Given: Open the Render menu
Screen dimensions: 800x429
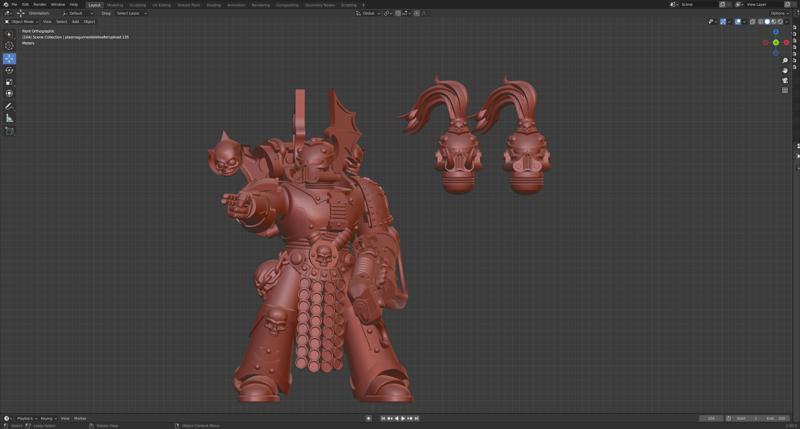Looking at the screenshot, I should 40,5.
